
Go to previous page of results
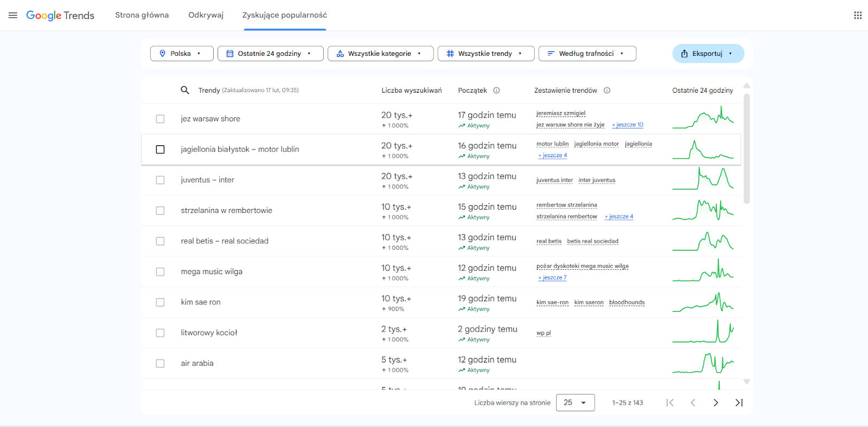tap(693, 403)
